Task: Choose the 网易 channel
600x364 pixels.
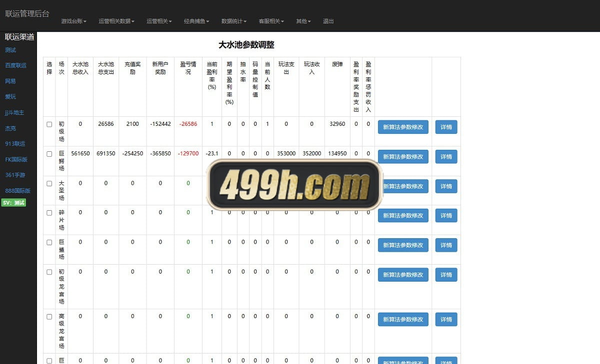Action: [10, 81]
